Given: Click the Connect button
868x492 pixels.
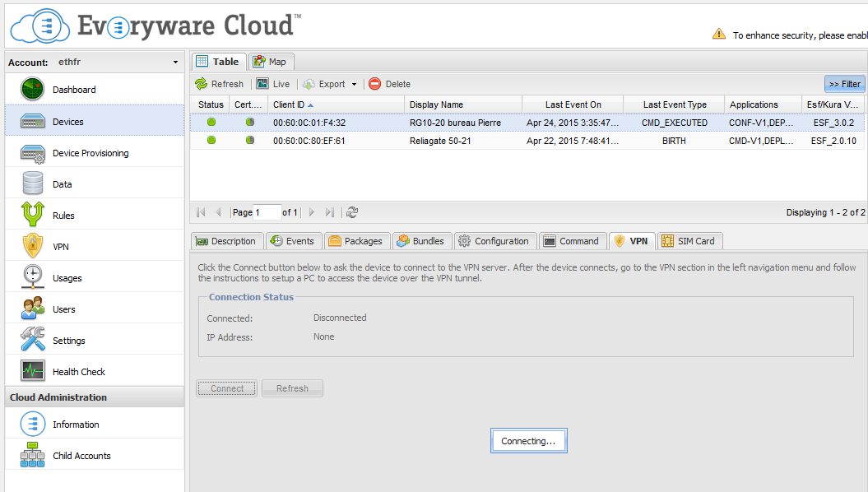Looking at the screenshot, I should [226, 388].
